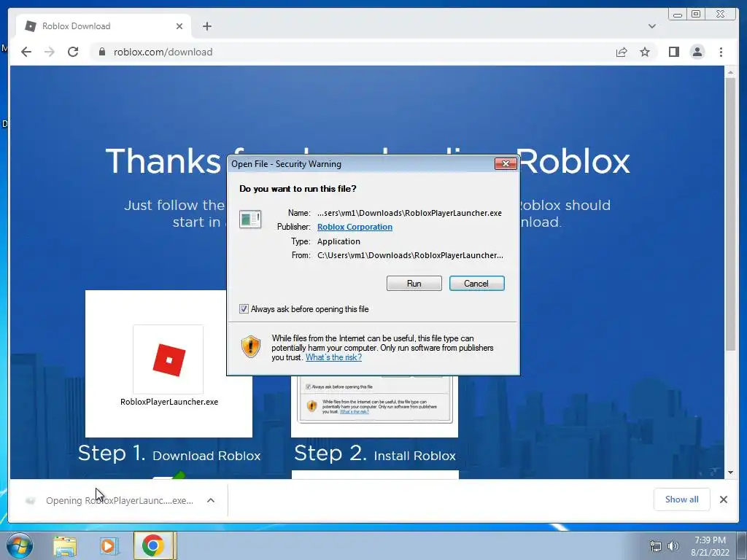Open Chrome side panel icon

tap(673, 52)
